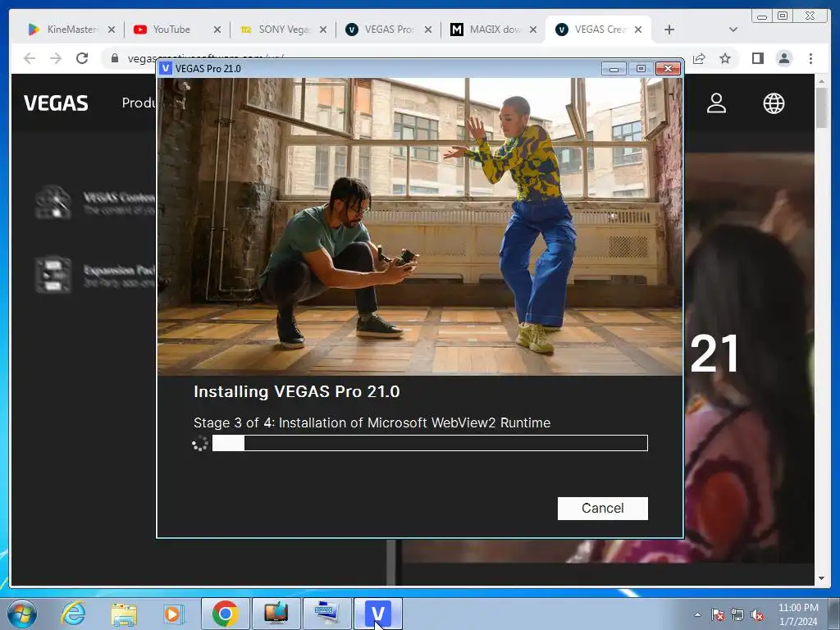The image size is (840, 630).
Task: Open the network tray icon
Action: point(737,615)
